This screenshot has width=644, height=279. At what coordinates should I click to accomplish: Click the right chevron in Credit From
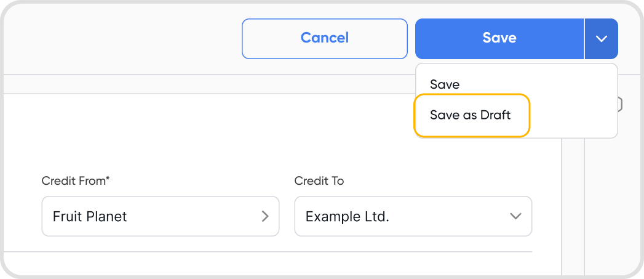265,216
